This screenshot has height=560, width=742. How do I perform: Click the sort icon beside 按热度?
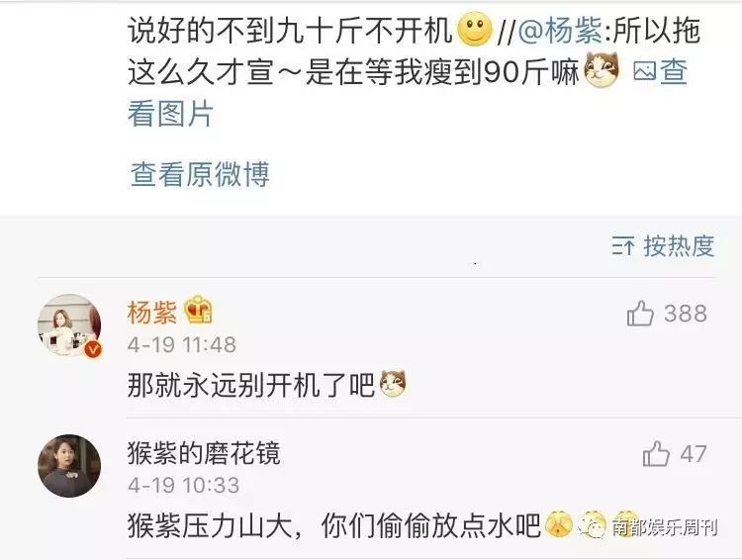pos(622,246)
